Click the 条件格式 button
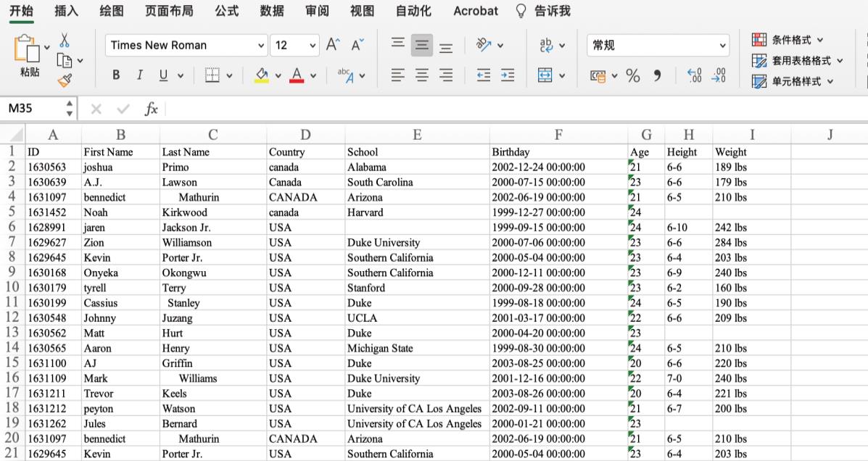868x461 pixels. point(790,40)
